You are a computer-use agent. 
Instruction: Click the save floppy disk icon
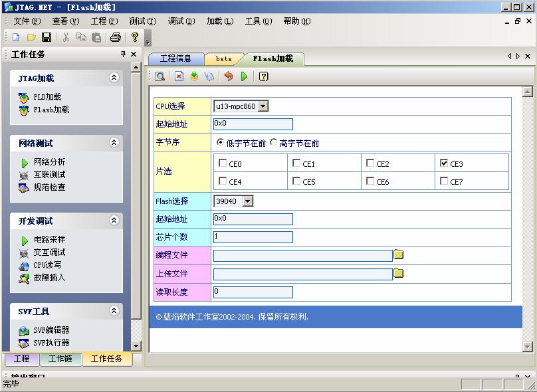click(47, 38)
